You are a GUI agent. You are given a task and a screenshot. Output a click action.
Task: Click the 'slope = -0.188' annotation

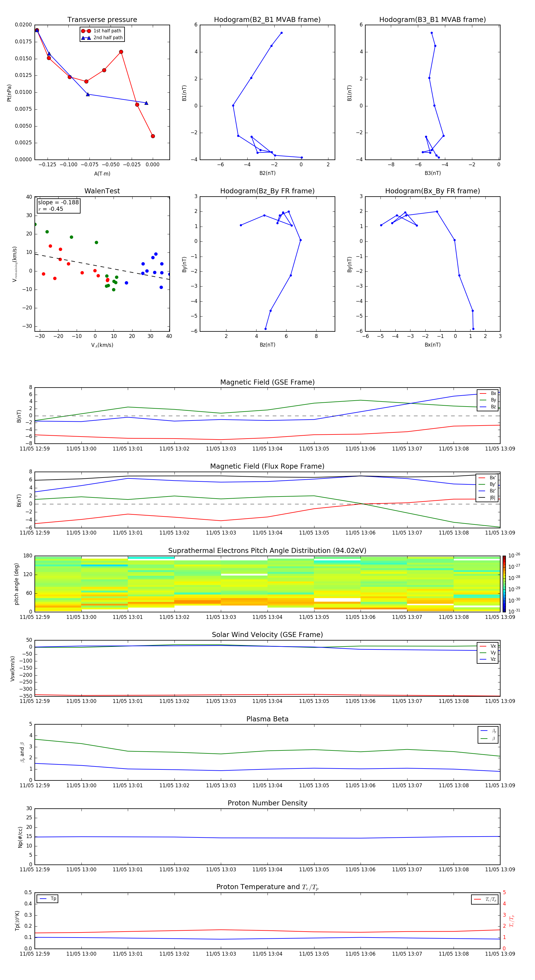pos(58,203)
